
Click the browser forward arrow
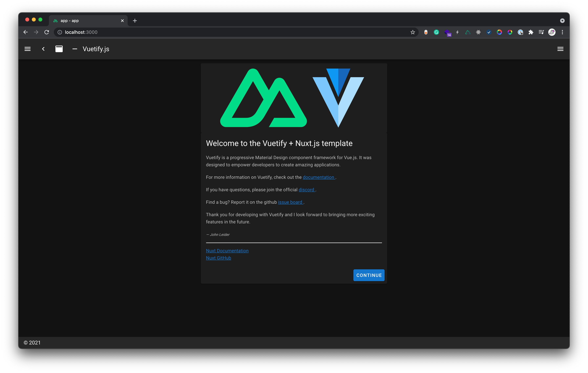click(x=36, y=32)
